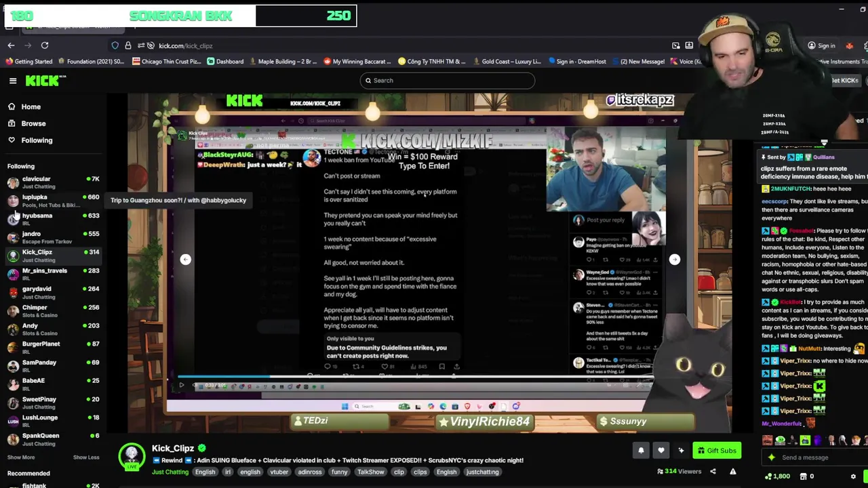868x488 pixels.
Task: Click next arrow in embedded video carousel
Action: tap(675, 260)
